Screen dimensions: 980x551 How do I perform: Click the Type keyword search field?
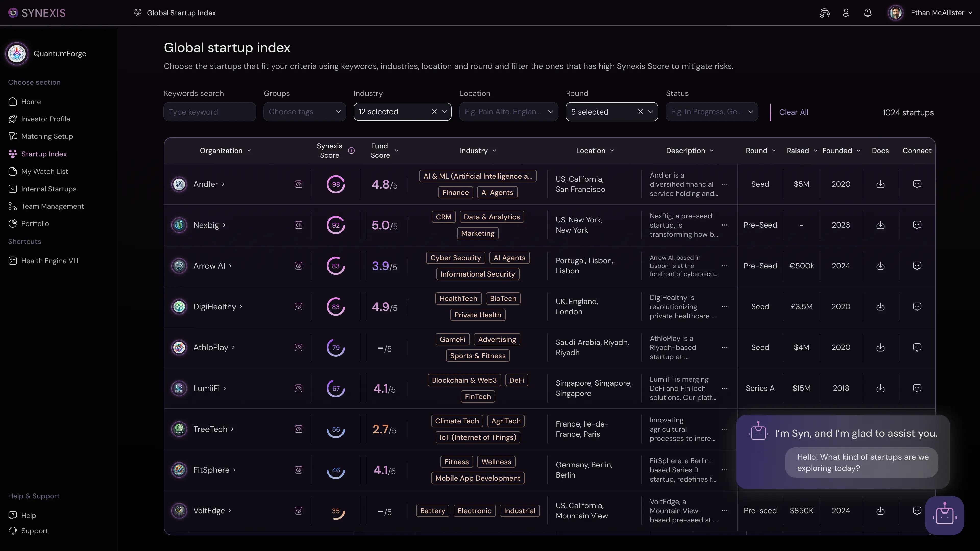click(210, 112)
